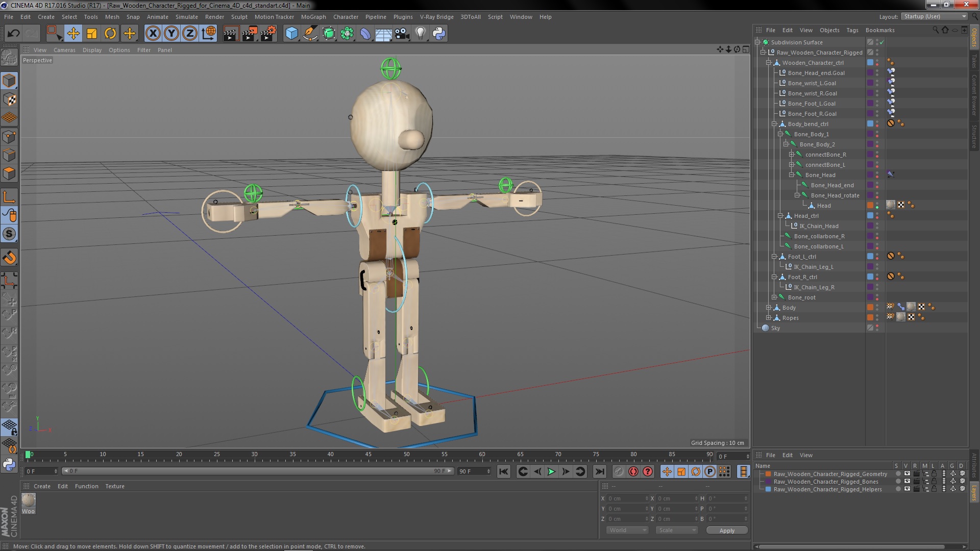This screenshot has width=980, height=551.
Task: Expand the Ropes object node
Action: pyautogui.click(x=768, y=318)
